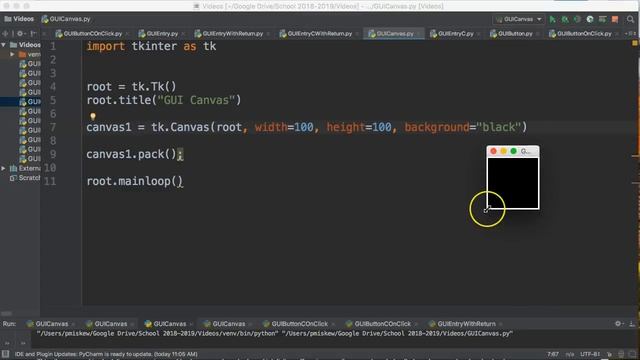Hide the Run tool window icon
640x360 pixels.
(x=632, y=323)
